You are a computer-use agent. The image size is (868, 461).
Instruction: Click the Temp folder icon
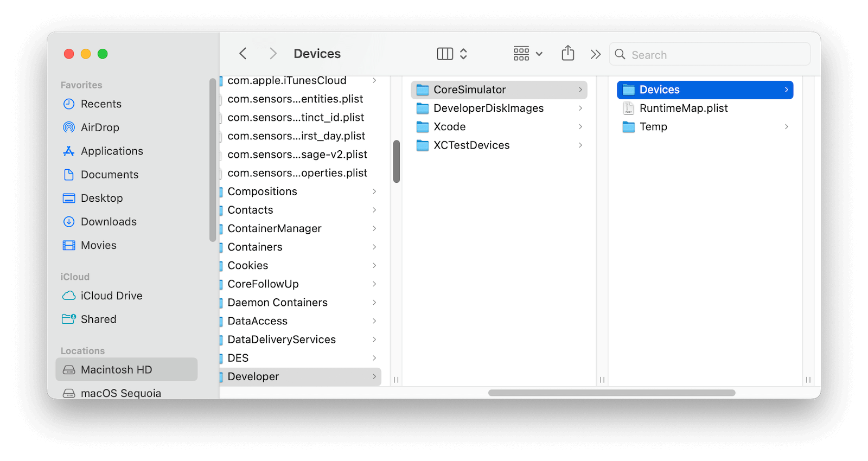(629, 127)
